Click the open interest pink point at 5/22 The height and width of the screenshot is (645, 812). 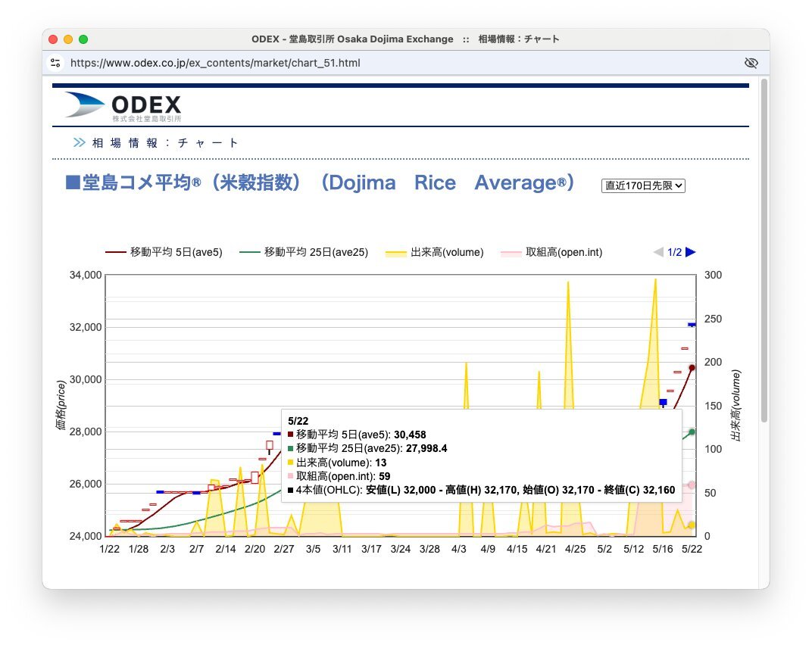coord(692,485)
